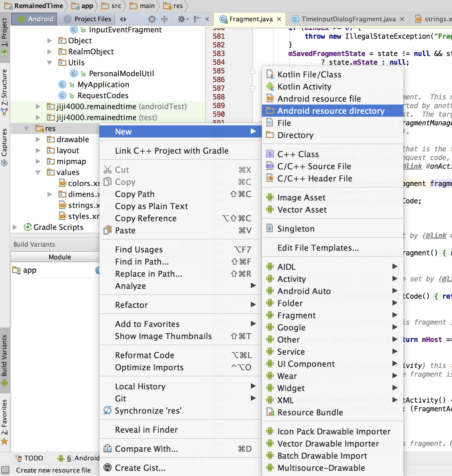Select the Android project view tab
This screenshot has width=452, height=476.
click(x=34, y=19)
